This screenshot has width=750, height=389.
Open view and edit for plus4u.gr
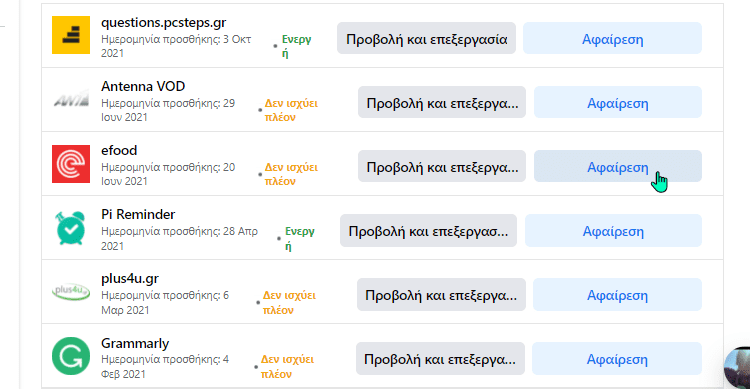(441, 295)
